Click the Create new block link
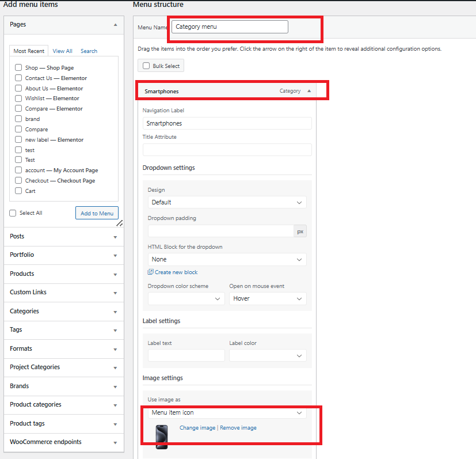Screen dimensions: 476x459 pos(176,272)
